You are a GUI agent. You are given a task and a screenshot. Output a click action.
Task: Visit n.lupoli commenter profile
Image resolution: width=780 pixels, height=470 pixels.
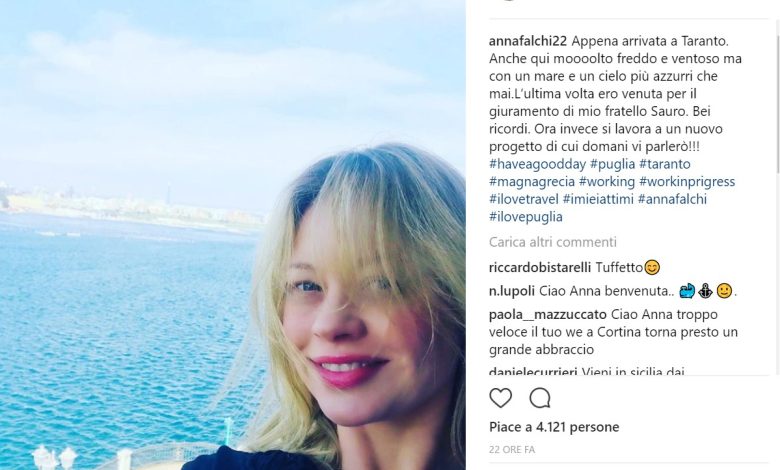coord(512,291)
